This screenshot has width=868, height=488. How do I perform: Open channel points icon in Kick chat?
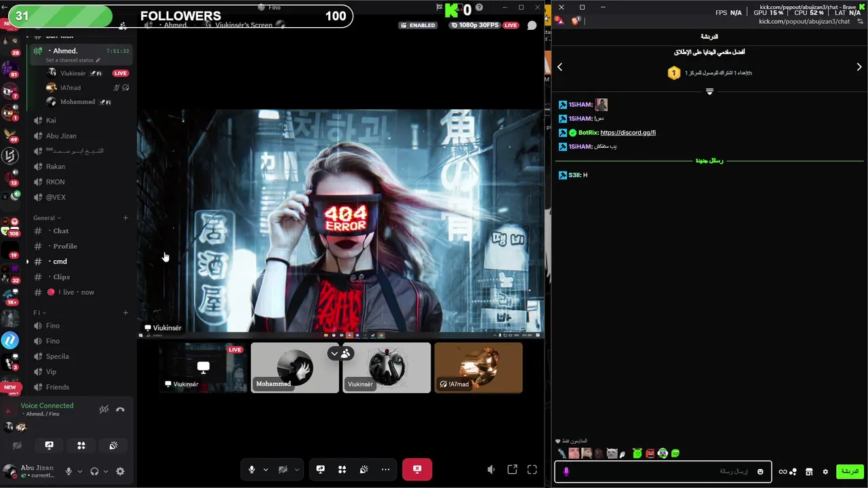point(787,472)
